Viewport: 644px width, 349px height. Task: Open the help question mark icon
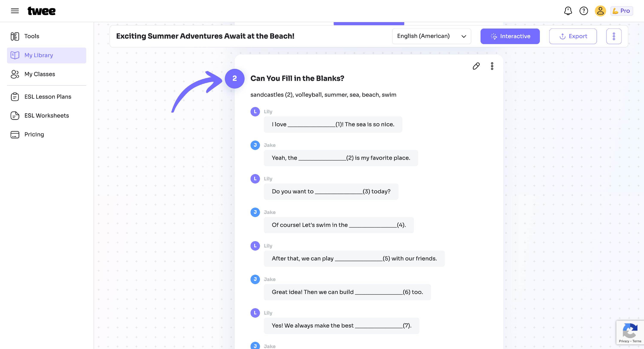click(x=584, y=11)
